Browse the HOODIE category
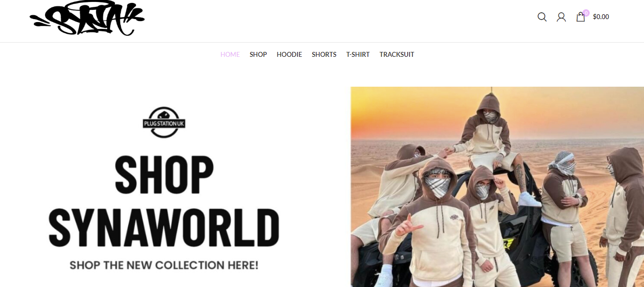The height and width of the screenshot is (287, 644). pyautogui.click(x=289, y=54)
